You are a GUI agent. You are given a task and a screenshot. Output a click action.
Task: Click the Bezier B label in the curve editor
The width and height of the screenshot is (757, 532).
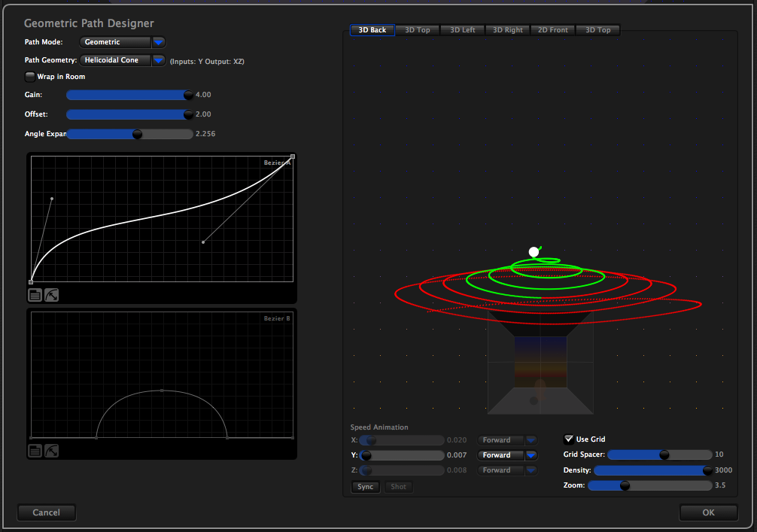[x=277, y=318]
